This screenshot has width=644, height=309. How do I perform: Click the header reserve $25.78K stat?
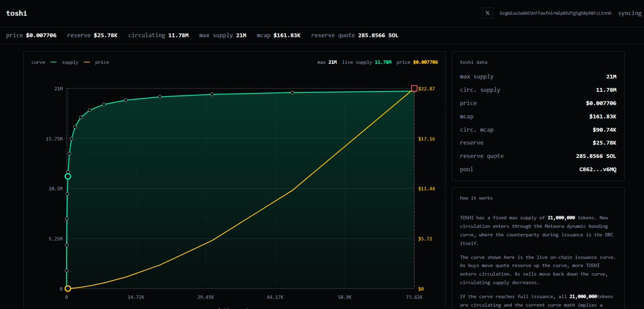coord(92,35)
